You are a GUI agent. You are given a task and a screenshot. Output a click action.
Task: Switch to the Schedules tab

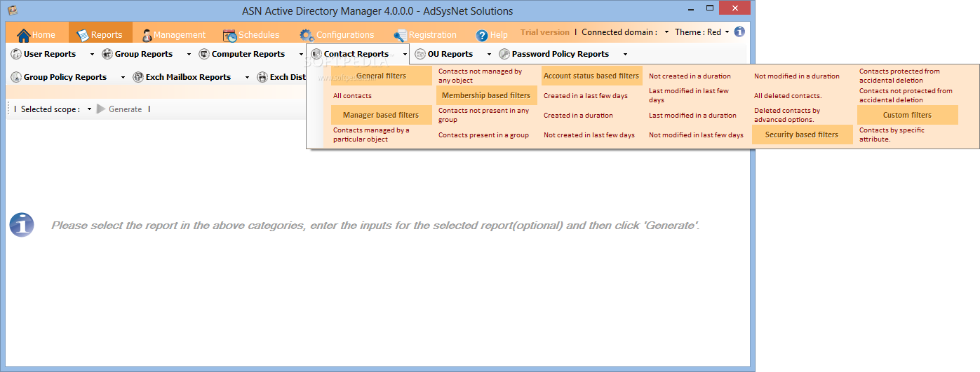[x=251, y=34]
